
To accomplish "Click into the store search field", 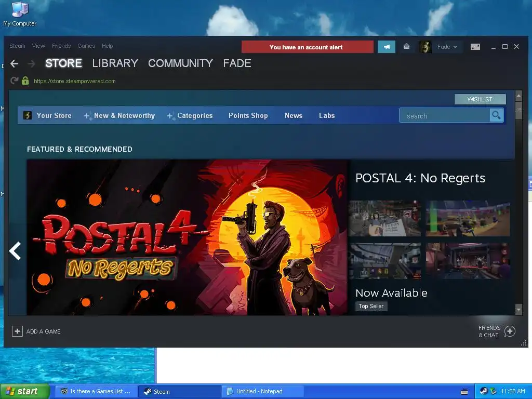I will [445, 116].
